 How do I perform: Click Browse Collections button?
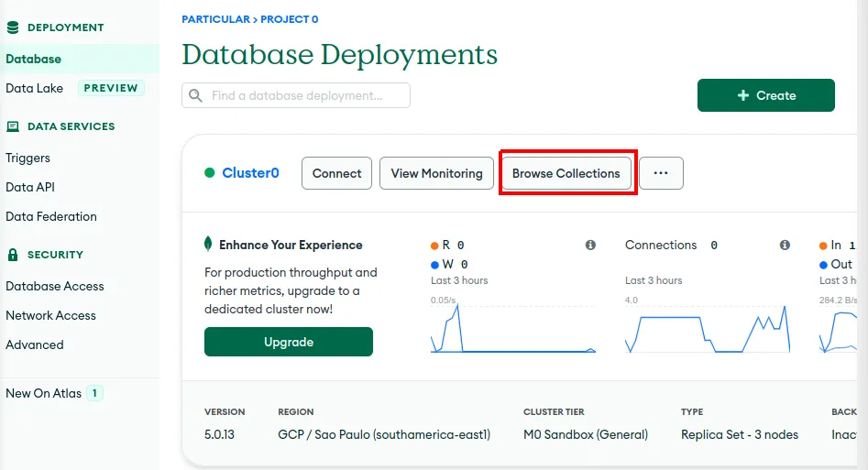click(566, 173)
